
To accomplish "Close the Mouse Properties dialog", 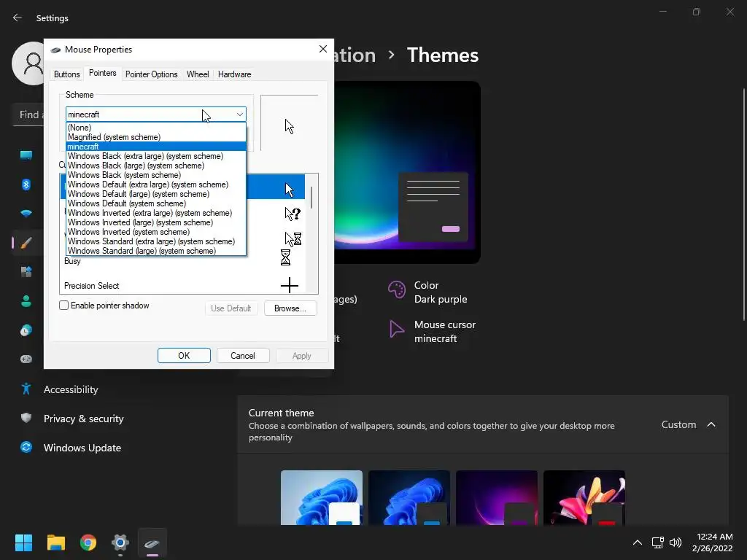I will click(323, 49).
